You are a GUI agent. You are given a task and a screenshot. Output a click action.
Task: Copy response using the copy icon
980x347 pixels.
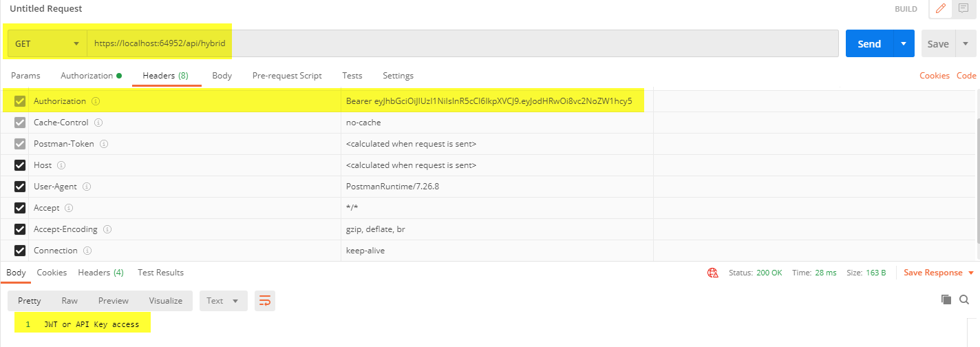click(946, 299)
